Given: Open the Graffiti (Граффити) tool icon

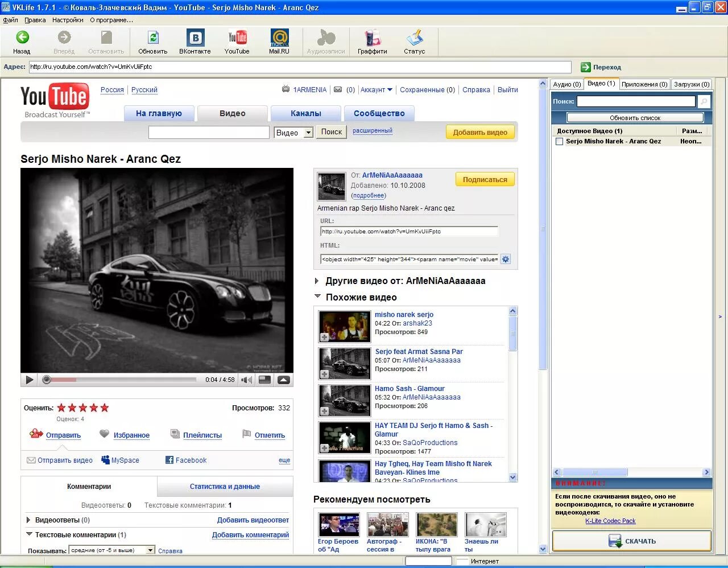Looking at the screenshot, I should (373, 38).
